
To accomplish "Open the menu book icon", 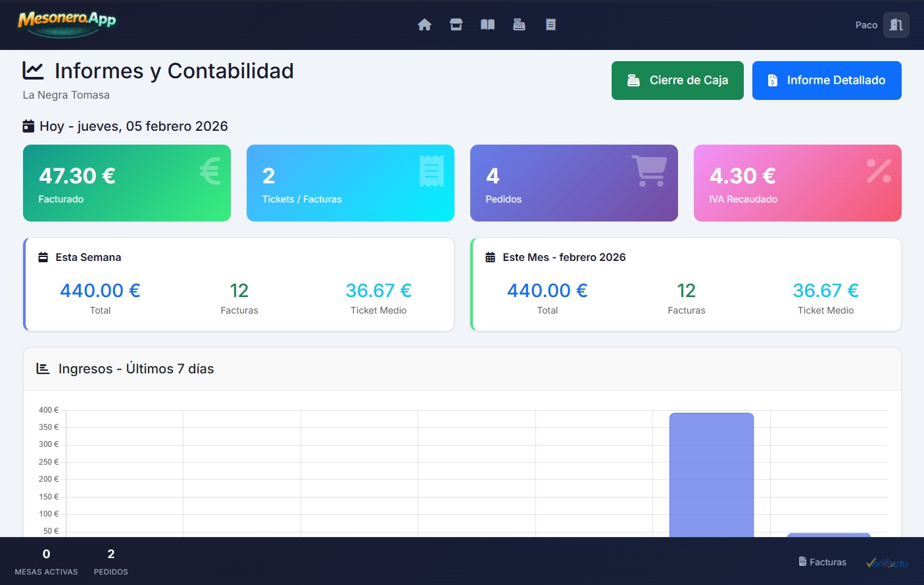I will [487, 24].
